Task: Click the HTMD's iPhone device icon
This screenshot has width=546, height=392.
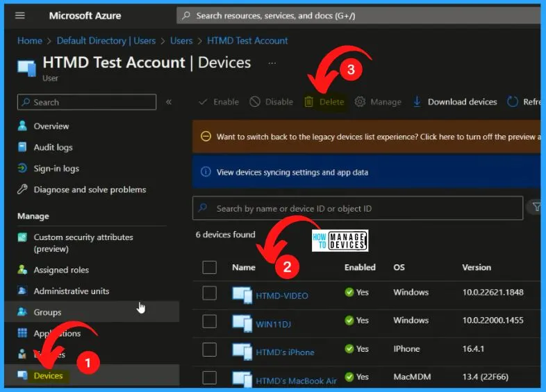Action: (x=242, y=352)
